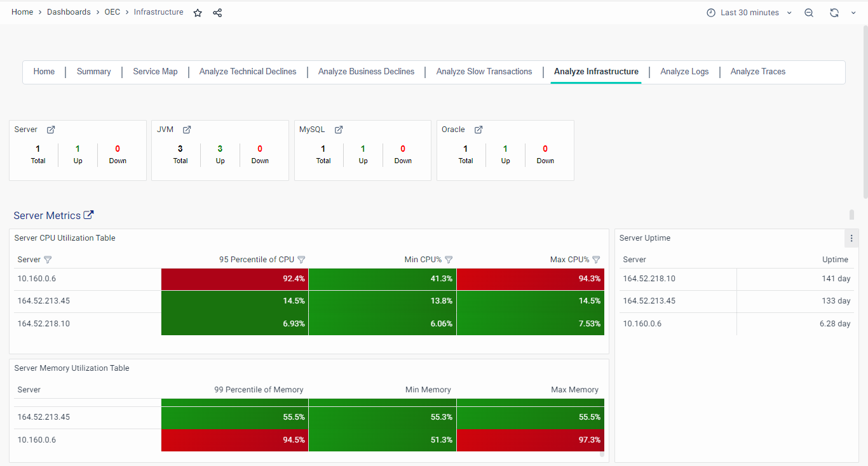Filter the Min CPU% column

449,260
